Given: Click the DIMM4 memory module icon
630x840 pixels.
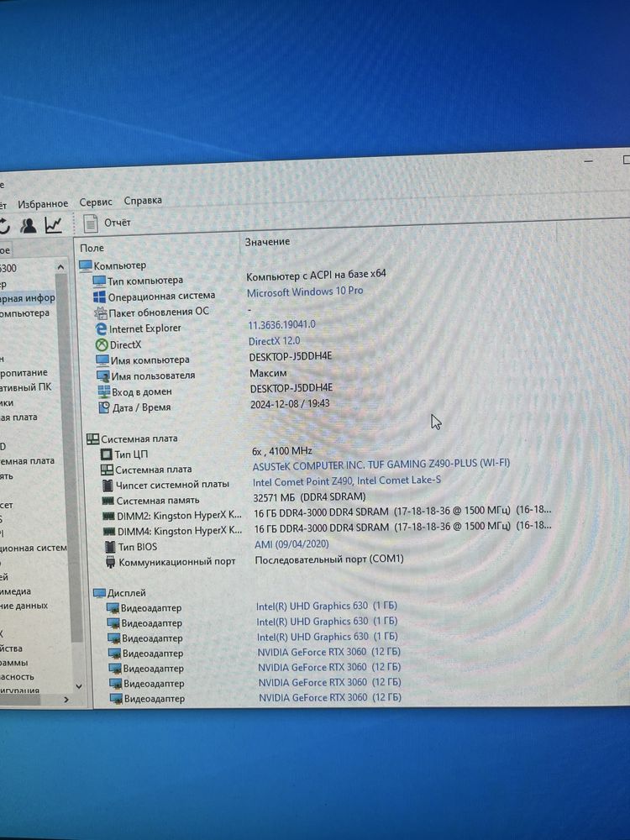Looking at the screenshot, I should pos(109,532).
